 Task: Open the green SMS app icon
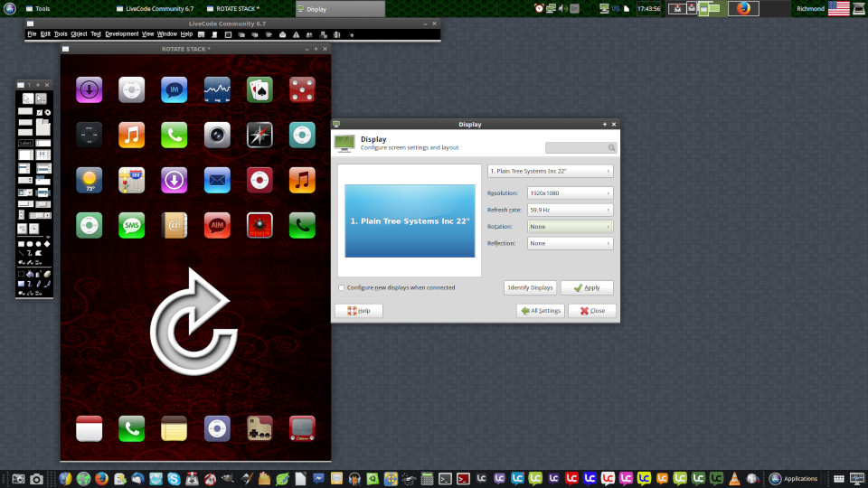(132, 224)
